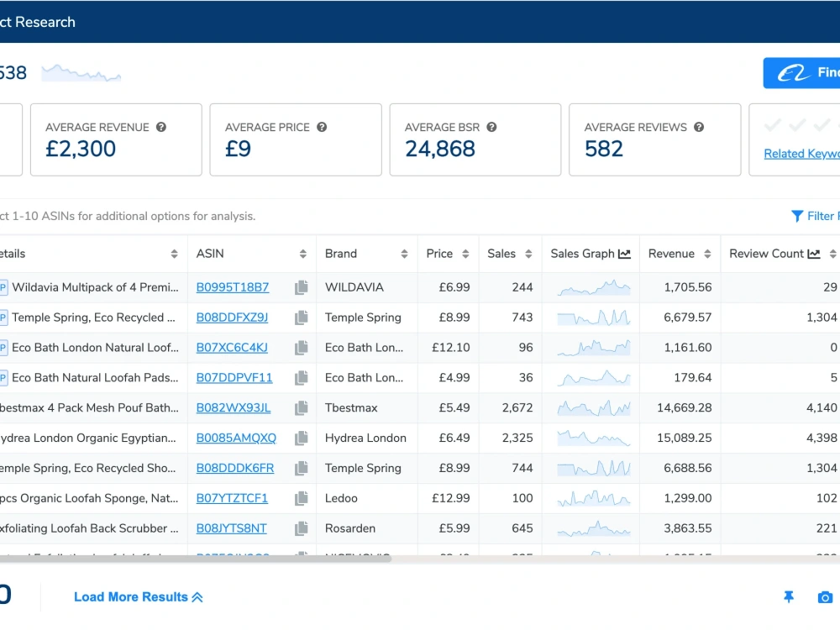The width and height of the screenshot is (840, 630).
Task: Click Review Count column chart icon
Action: [x=814, y=254]
